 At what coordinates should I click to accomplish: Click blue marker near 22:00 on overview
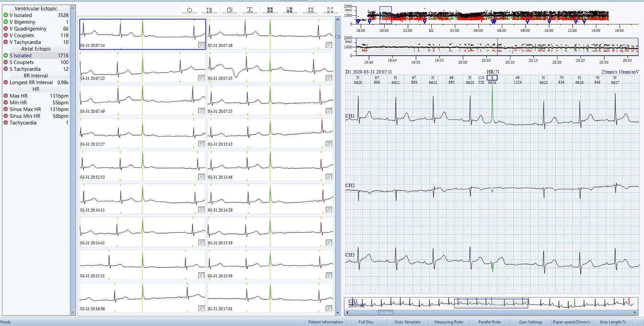(425, 21)
